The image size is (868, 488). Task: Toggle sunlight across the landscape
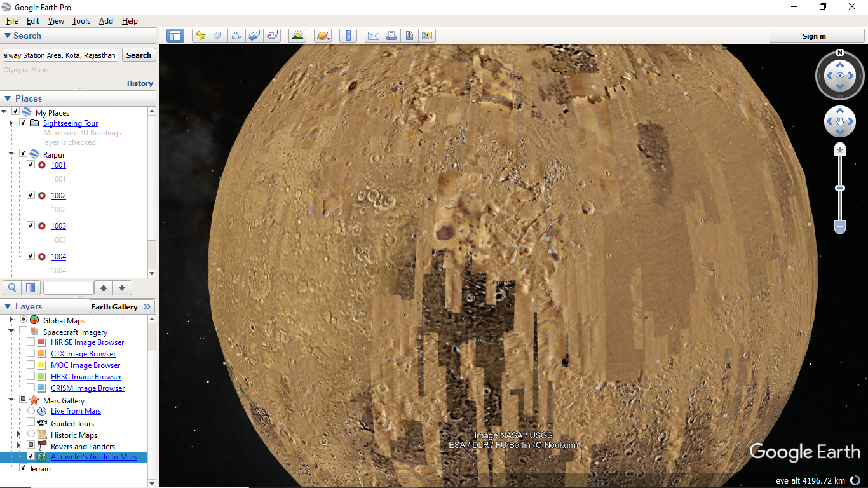[297, 36]
